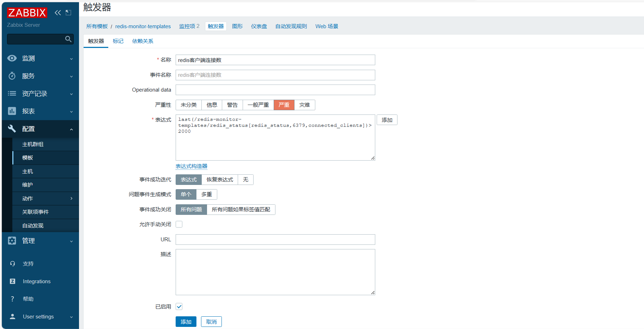Click the Zabbix logo

pyautogui.click(x=27, y=13)
